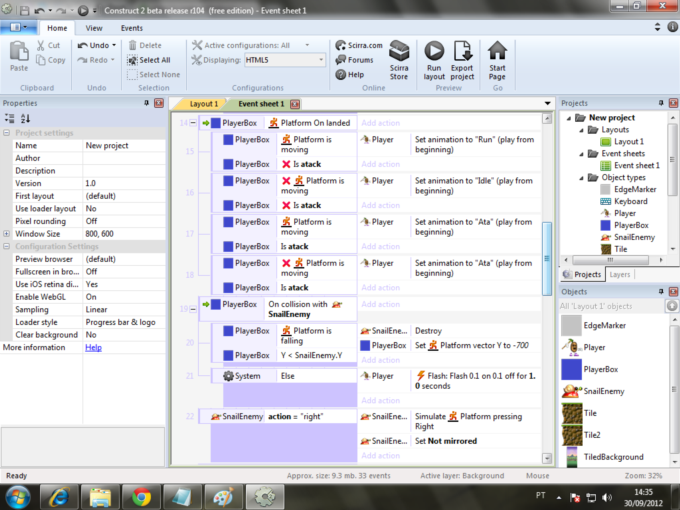680x510 pixels.
Task: Click the volume icon in system tray
Action: tap(607, 498)
